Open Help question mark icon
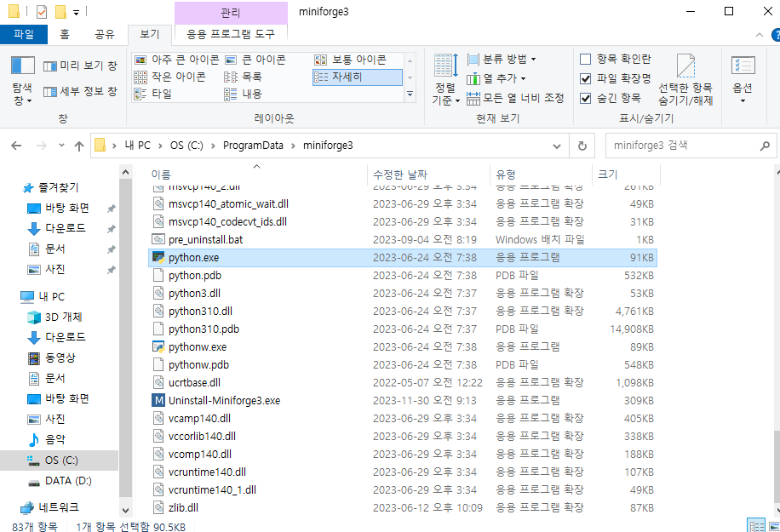The height and width of the screenshot is (532, 780). coord(776,35)
